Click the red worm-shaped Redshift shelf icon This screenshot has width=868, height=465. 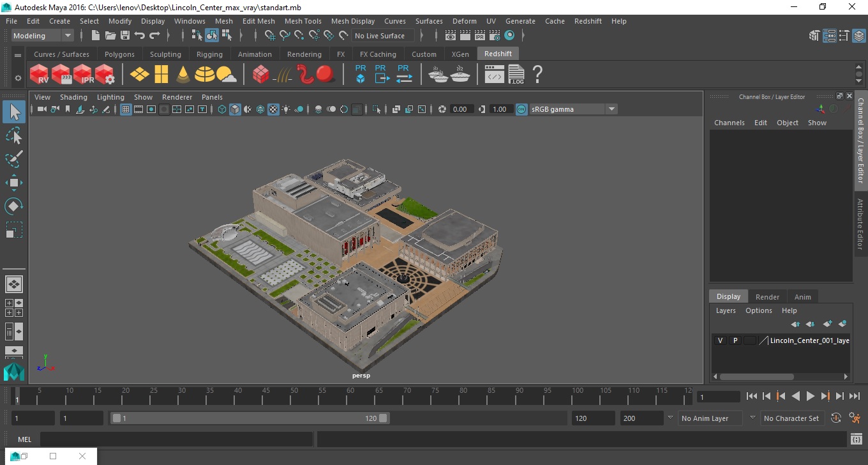point(304,75)
